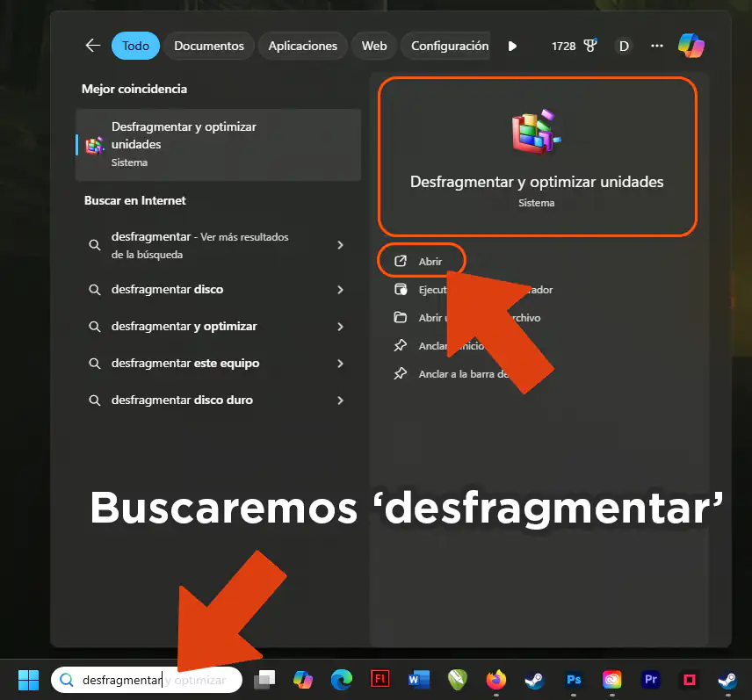Image resolution: width=752 pixels, height=700 pixels.
Task: Click the Desfragmentar y optimizar unidades app icon
Action: click(536, 129)
